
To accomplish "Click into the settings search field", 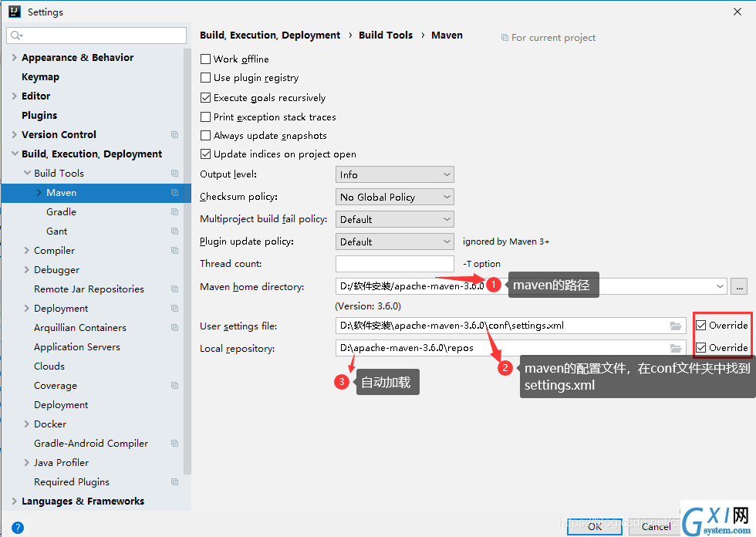I will click(x=96, y=35).
